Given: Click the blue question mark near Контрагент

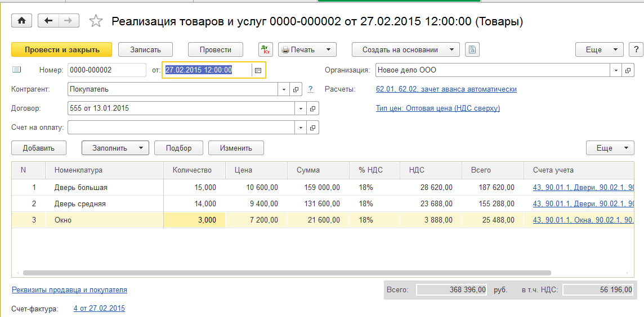Looking at the screenshot, I should pyautogui.click(x=311, y=89).
